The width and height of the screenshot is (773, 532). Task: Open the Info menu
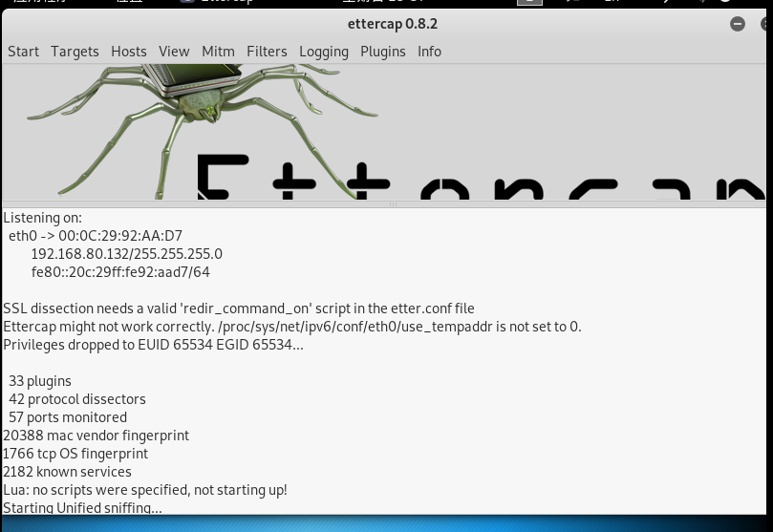(429, 52)
